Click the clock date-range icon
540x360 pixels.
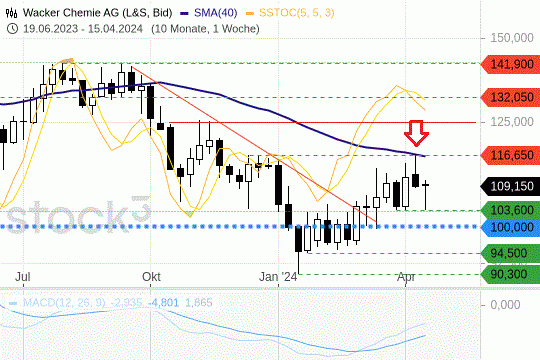pos(12,29)
